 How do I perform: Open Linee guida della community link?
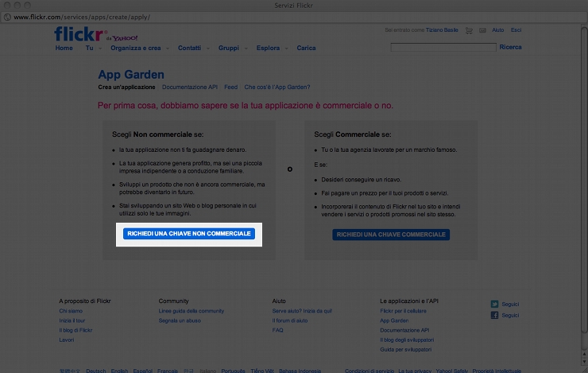click(191, 311)
